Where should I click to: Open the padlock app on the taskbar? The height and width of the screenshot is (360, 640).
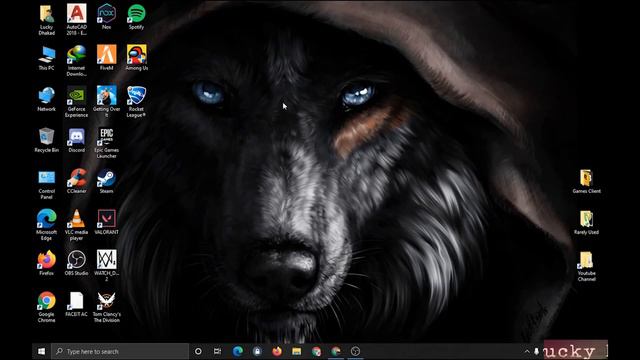point(257,351)
